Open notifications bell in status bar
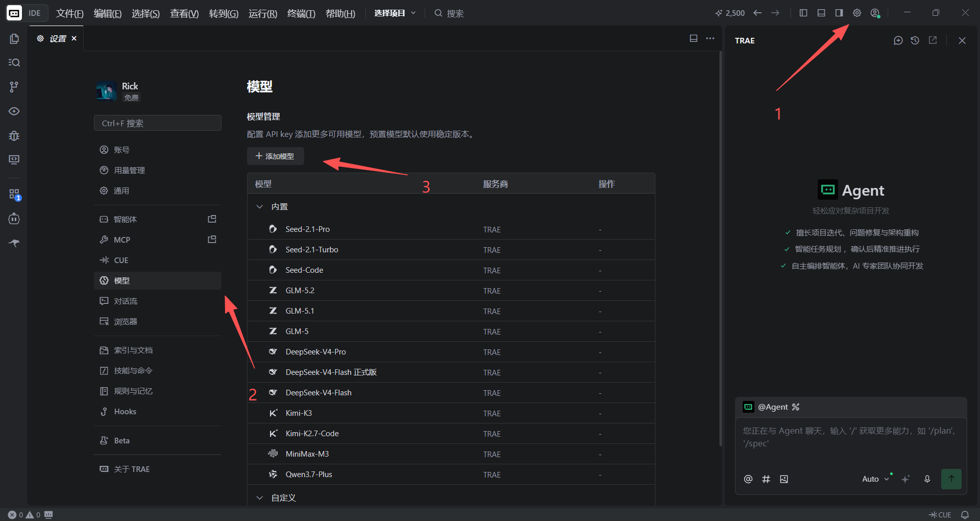 tap(965, 515)
